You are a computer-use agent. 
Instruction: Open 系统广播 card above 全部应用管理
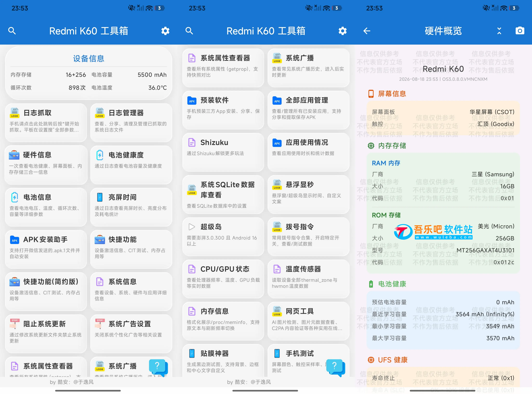click(x=308, y=68)
